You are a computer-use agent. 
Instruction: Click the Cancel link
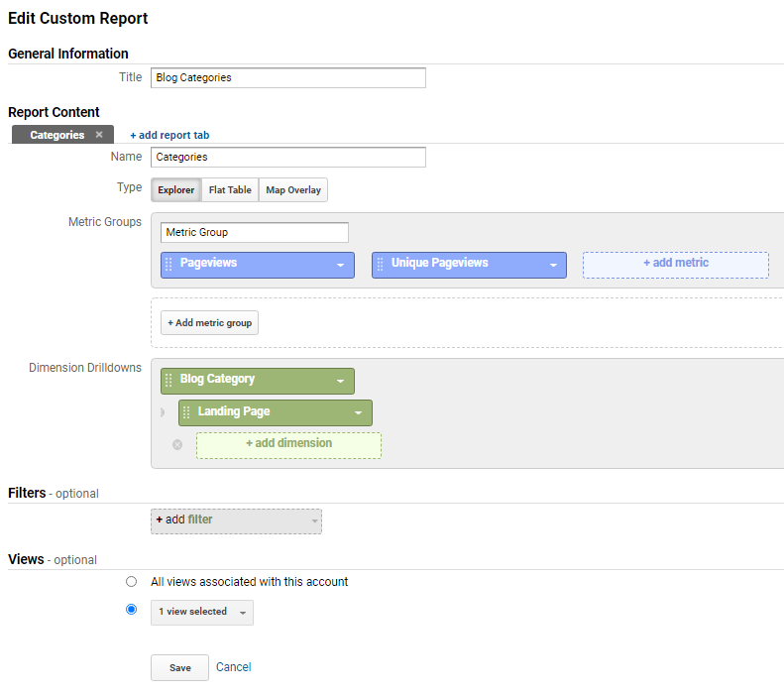pyautogui.click(x=234, y=667)
